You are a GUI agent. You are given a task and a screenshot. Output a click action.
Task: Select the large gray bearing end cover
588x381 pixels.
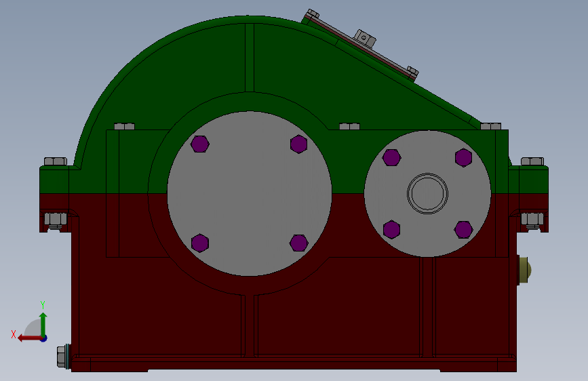pyautogui.click(x=250, y=193)
